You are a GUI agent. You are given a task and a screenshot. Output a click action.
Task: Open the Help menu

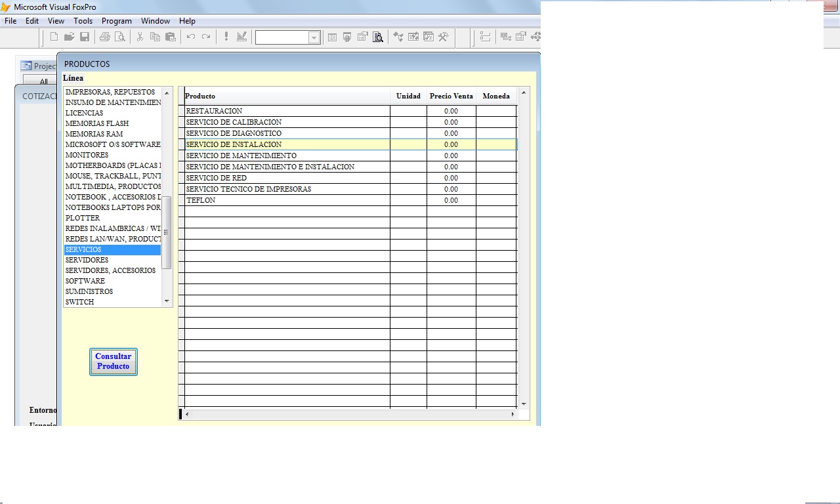tap(187, 21)
